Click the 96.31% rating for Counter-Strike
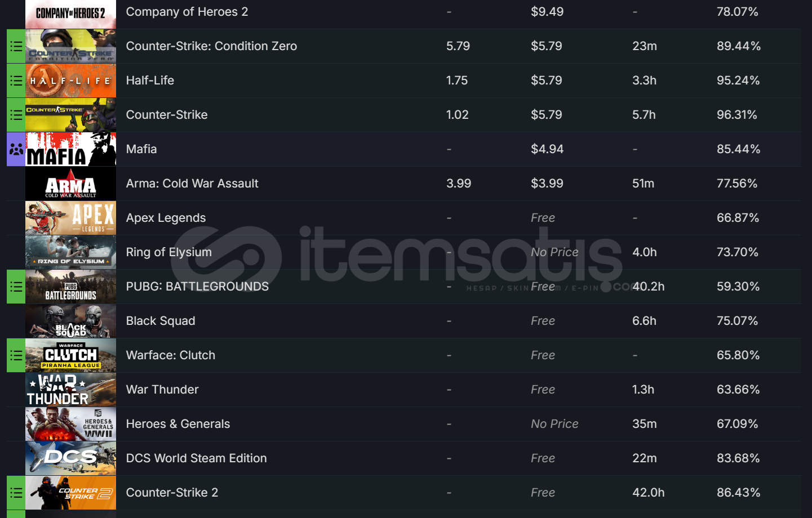This screenshot has width=812, height=518. [737, 115]
